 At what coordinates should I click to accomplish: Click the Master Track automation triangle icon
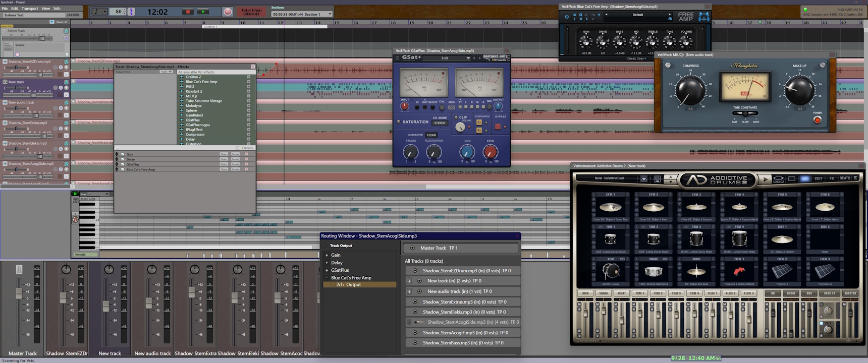coord(66,38)
